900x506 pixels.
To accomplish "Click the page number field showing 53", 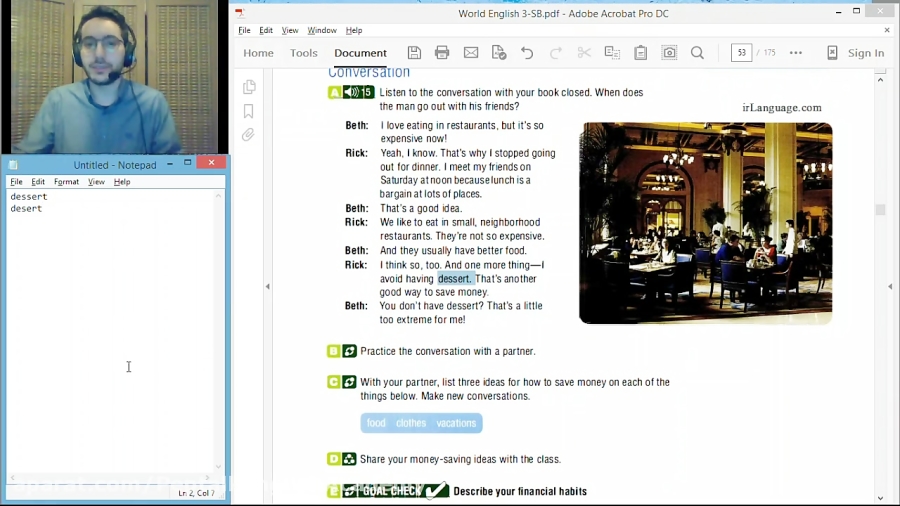I will click(741, 53).
